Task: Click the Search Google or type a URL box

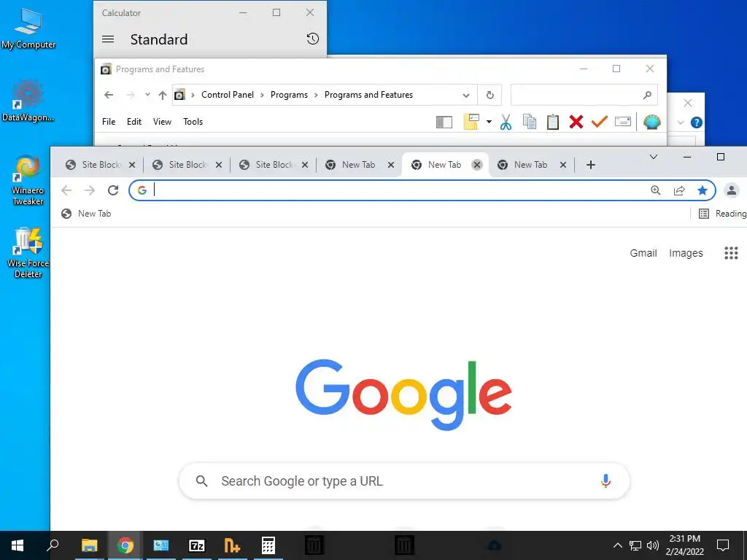Action: 404,481
